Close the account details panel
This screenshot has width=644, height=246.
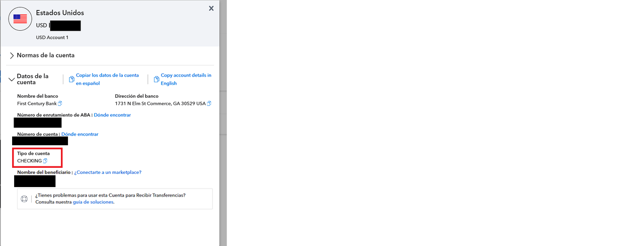pos(211,8)
